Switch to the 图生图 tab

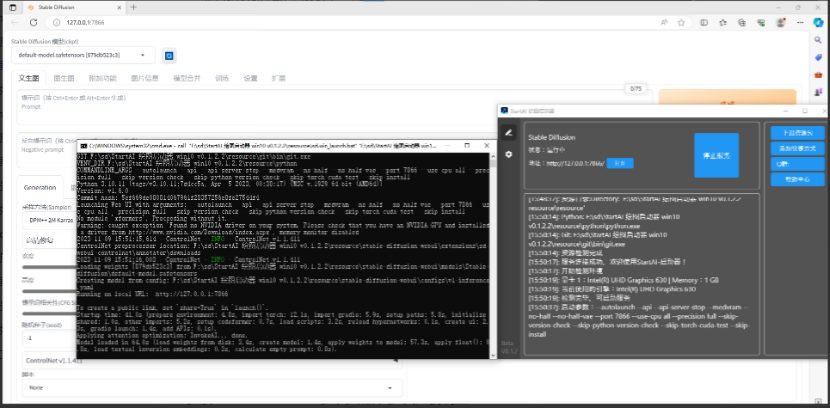[64, 78]
